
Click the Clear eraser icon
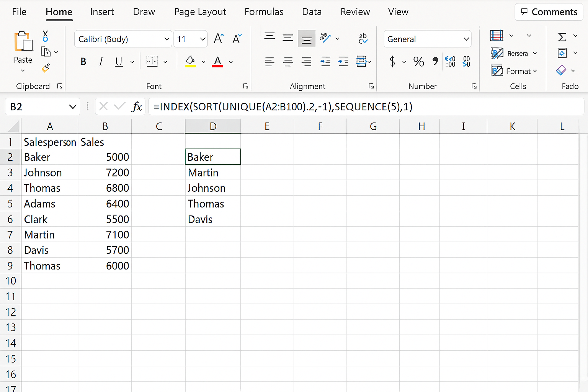click(x=561, y=70)
